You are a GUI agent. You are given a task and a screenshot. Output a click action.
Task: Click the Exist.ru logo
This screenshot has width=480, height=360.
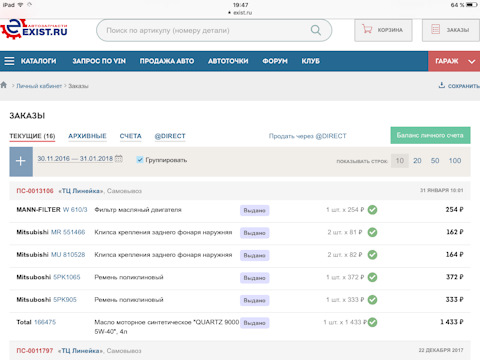coord(34,30)
